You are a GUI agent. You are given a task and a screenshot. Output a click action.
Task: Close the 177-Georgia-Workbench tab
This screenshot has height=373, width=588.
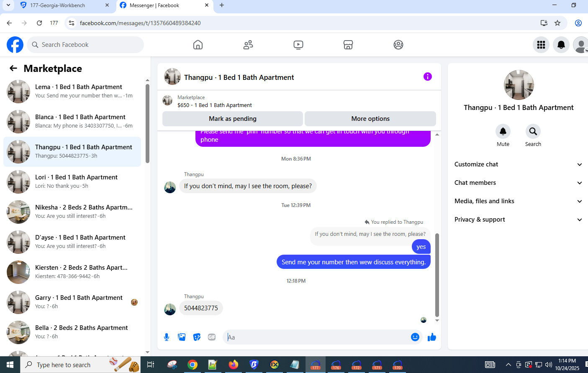107,5
